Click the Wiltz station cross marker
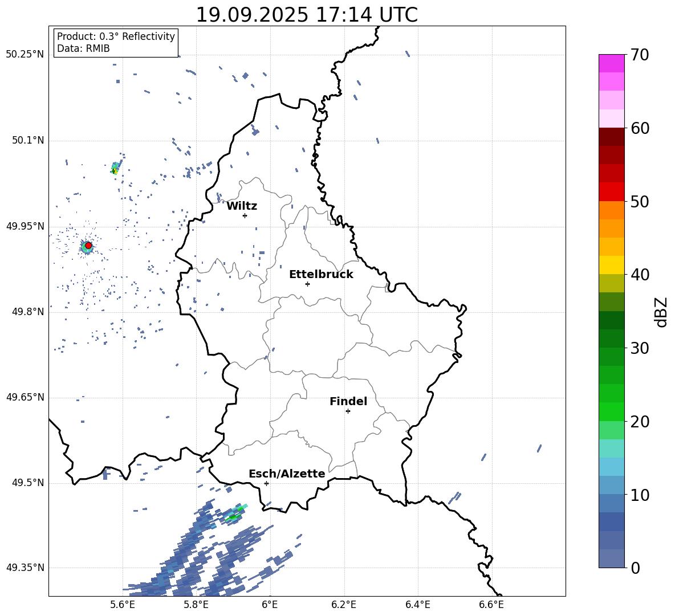 click(x=245, y=215)
